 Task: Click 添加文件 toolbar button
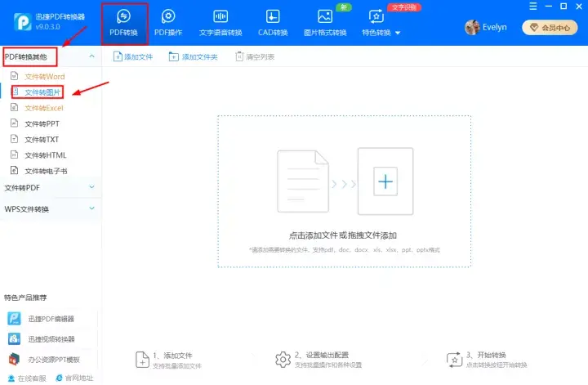[x=133, y=56]
